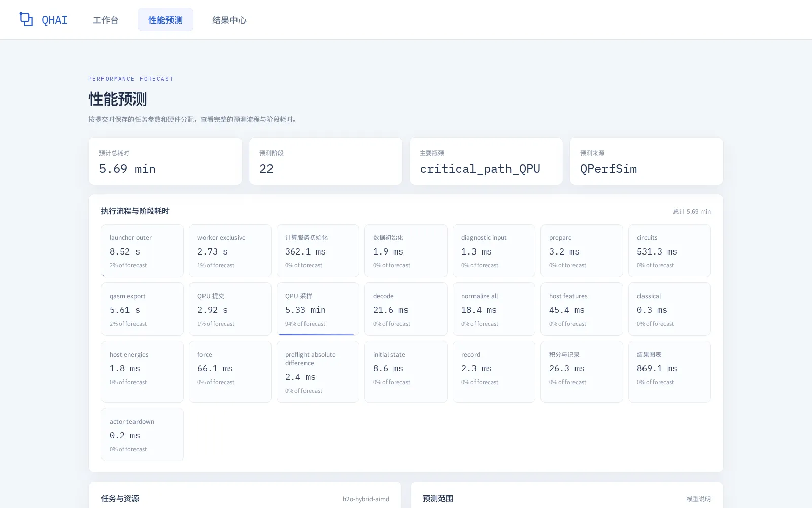Select the preflight absolute difference card

[318, 372]
